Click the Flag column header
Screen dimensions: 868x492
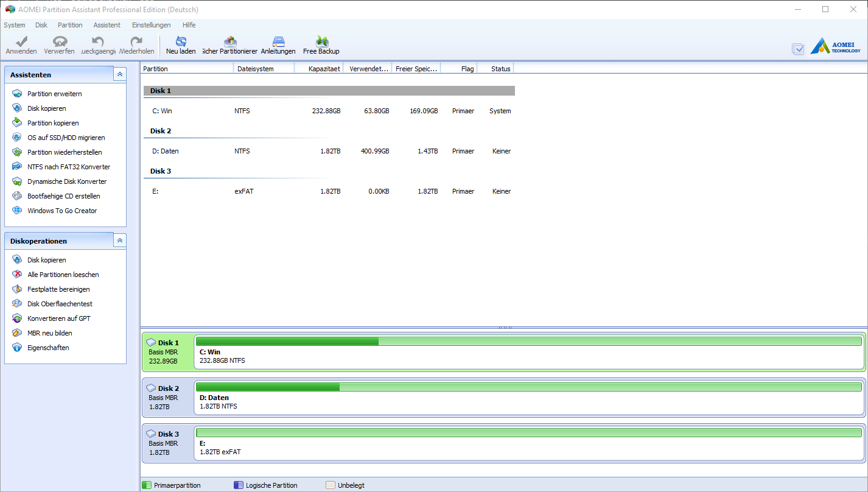pyautogui.click(x=459, y=69)
